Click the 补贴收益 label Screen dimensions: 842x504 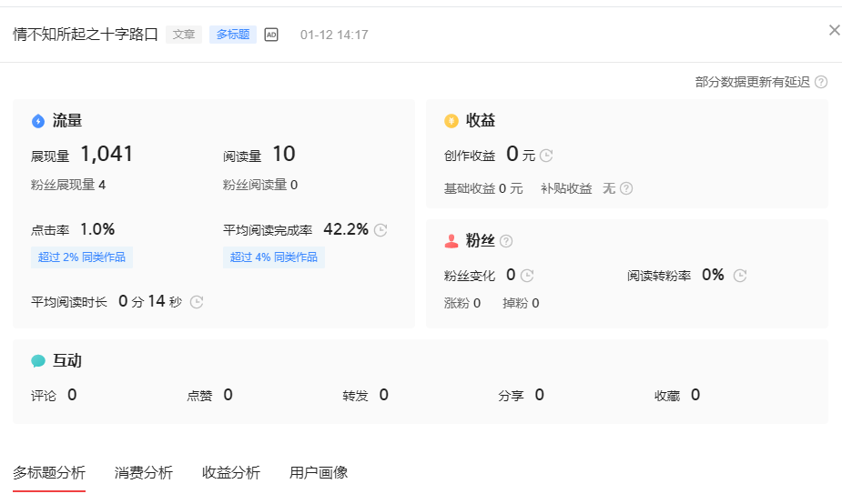pos(566,188)
